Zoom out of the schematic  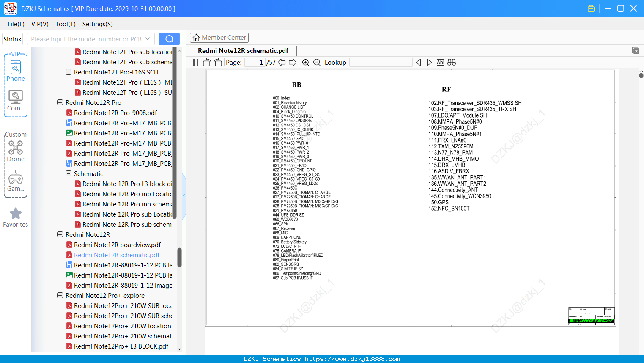click(x=317, y=63)
